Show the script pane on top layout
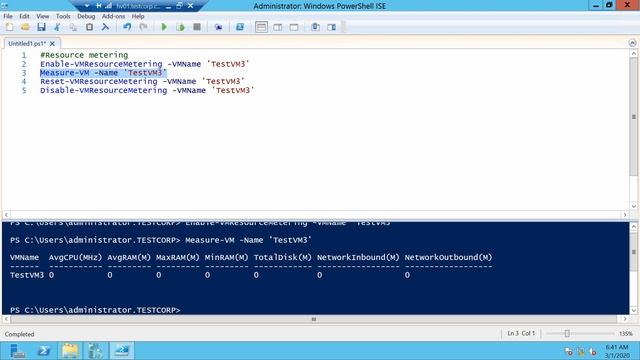This screenshot has height=360, width=640. tap(261, 27)
